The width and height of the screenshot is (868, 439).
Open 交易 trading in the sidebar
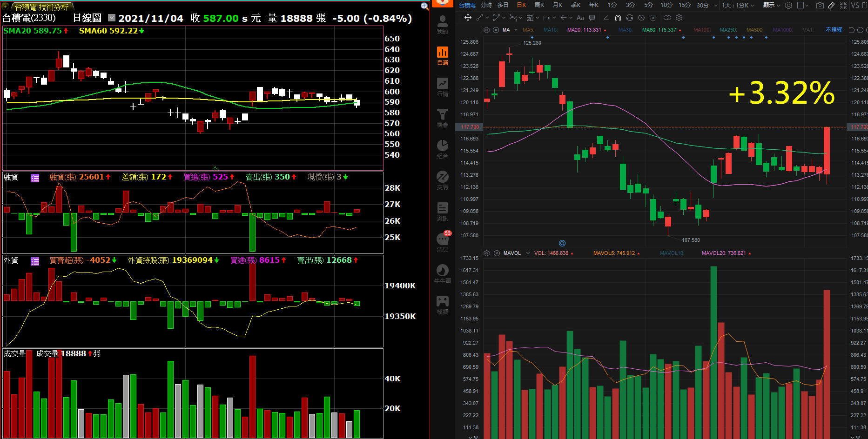442,180
